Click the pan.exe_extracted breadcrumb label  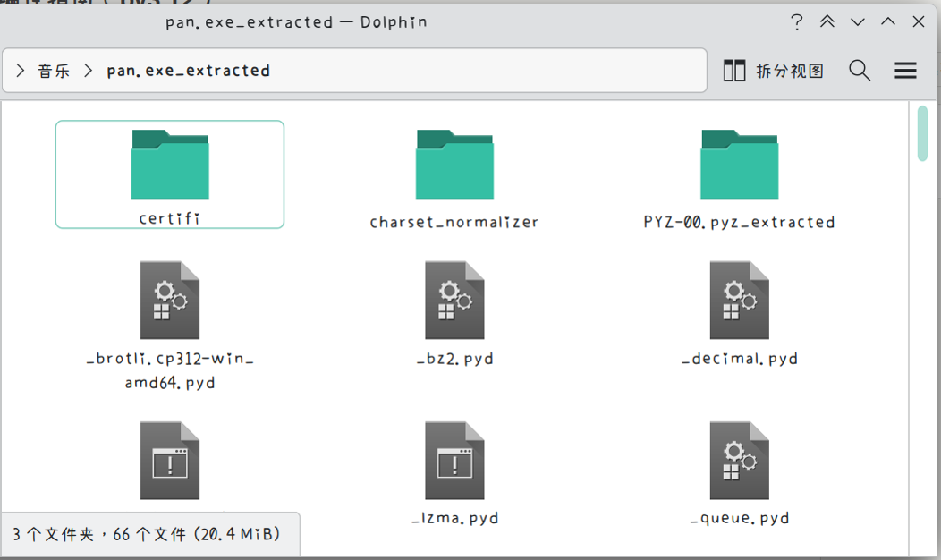(x=188, y=71)
